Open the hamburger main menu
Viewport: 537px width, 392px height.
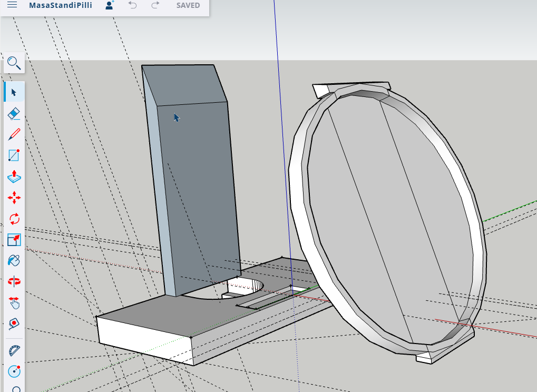12,5
